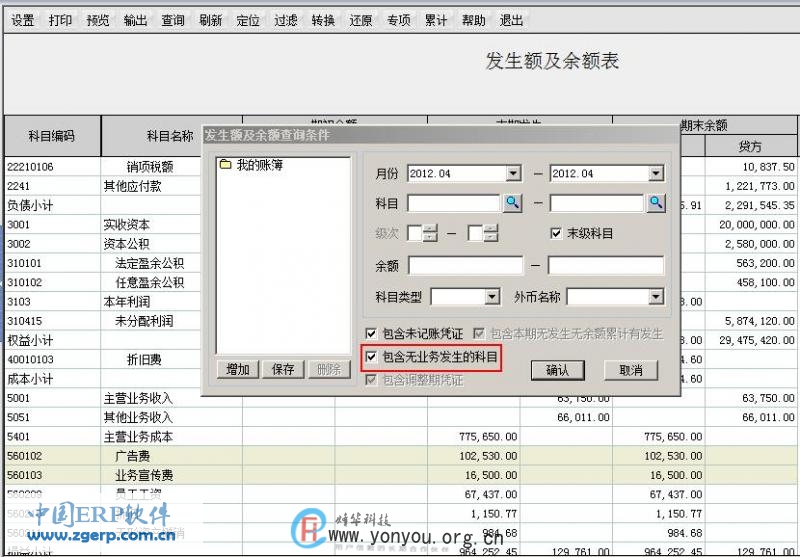
Task: Select 转换 in the menu bar
Action: (x=323, y=20)
